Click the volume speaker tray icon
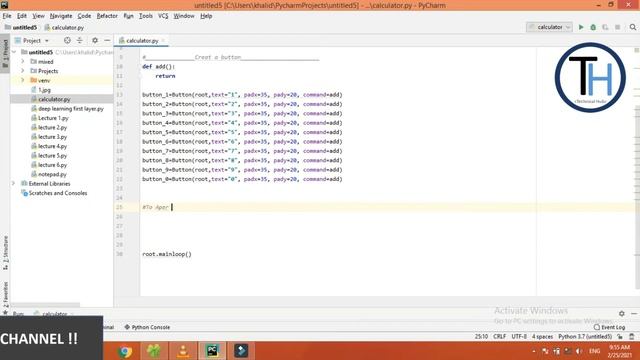Image resolution: width=640 pixels, height=360 pixels. point(579,351)
